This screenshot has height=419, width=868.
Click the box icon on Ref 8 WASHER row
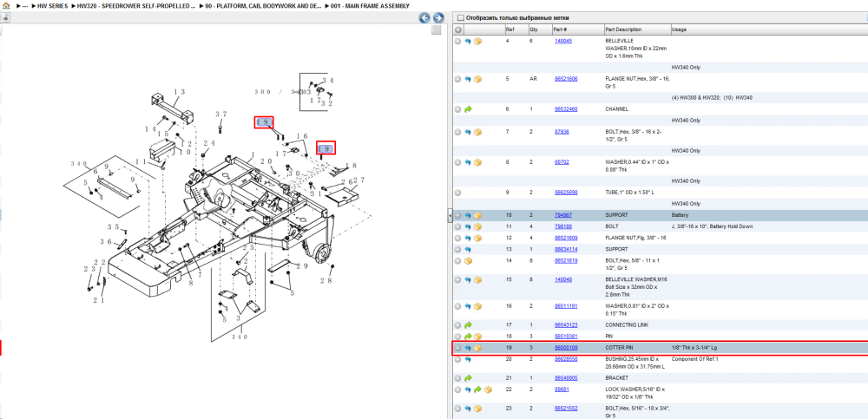point(477,163)
